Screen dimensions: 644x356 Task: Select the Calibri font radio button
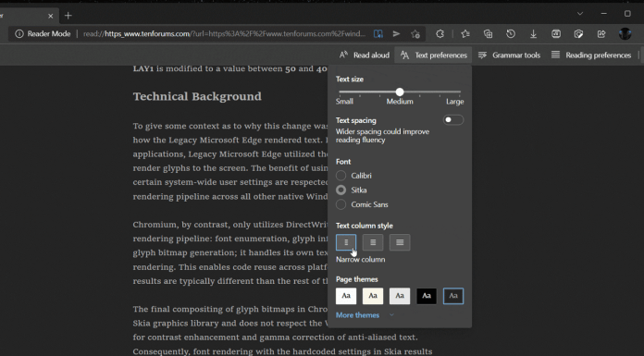[x=341, y=176]
